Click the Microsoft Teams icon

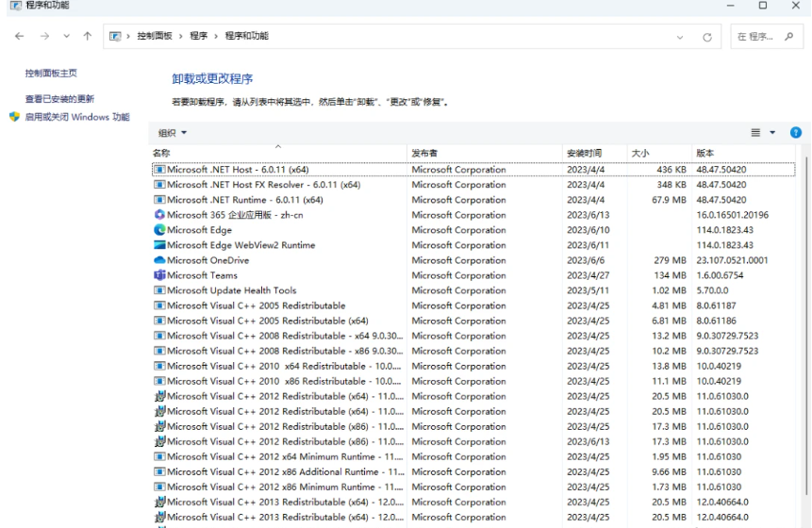159,275
